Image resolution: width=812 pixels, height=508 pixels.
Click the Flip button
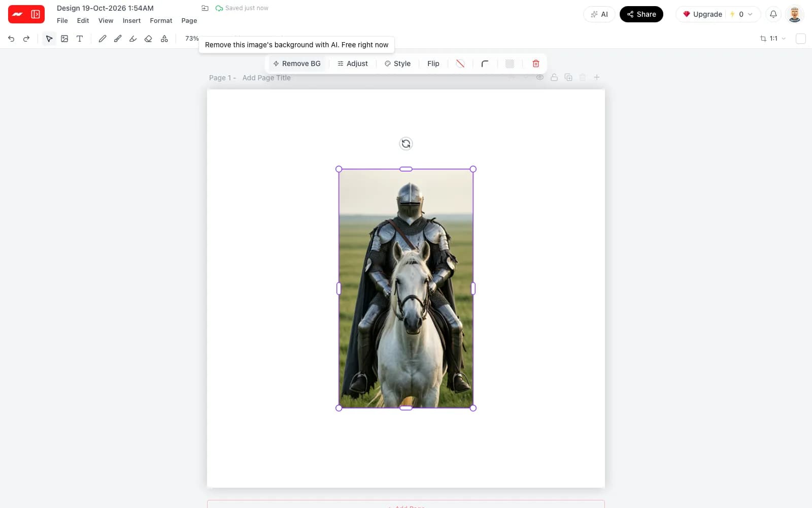(x=433, y=63)
